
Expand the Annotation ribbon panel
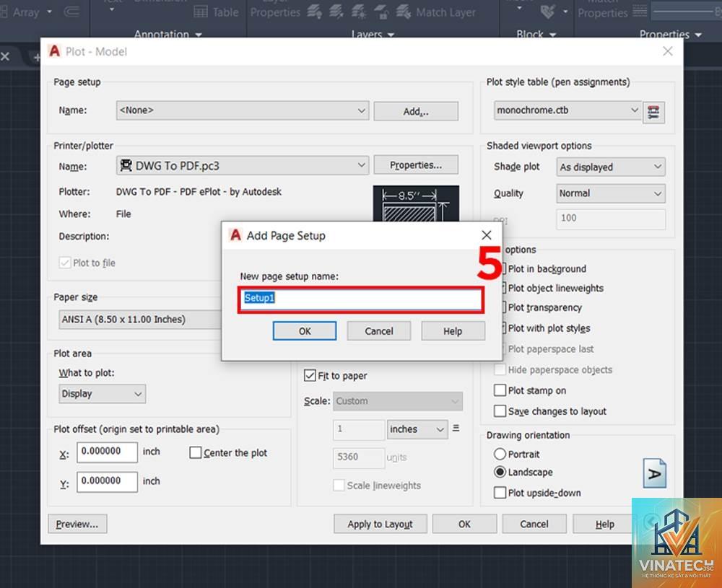tap(168, 34)
